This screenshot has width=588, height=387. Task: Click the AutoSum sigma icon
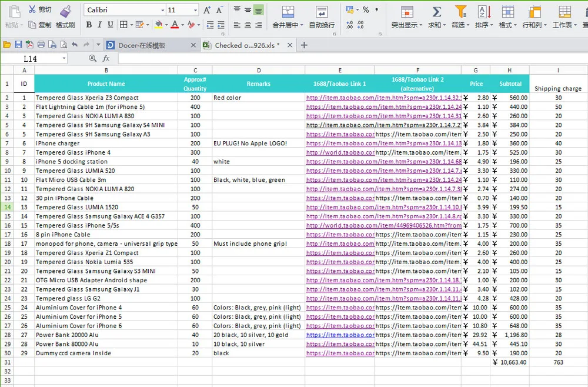pyautogui.click(x=436, y=12)
